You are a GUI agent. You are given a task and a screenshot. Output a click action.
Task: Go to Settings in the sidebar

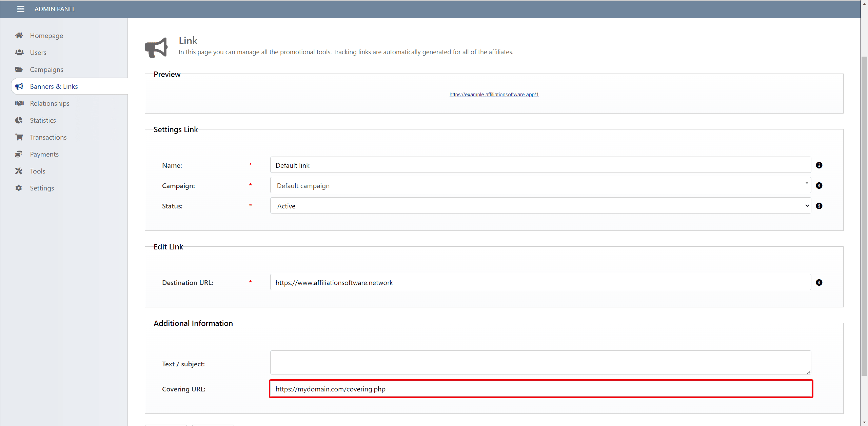pos(42,188)
